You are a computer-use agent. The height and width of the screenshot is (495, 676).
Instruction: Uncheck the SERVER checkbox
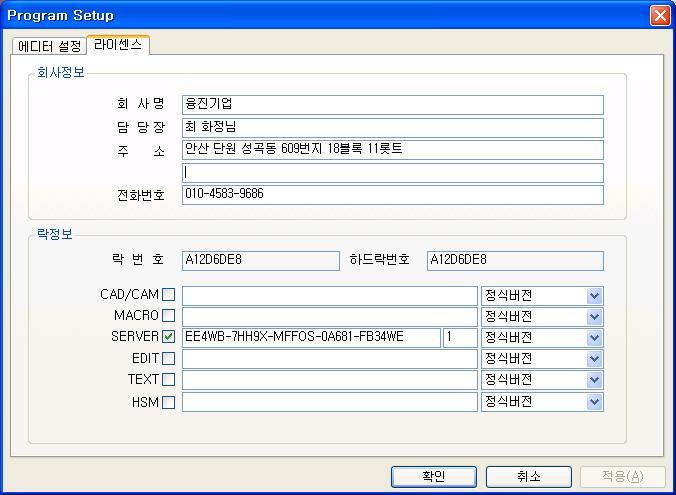[168, 337]
